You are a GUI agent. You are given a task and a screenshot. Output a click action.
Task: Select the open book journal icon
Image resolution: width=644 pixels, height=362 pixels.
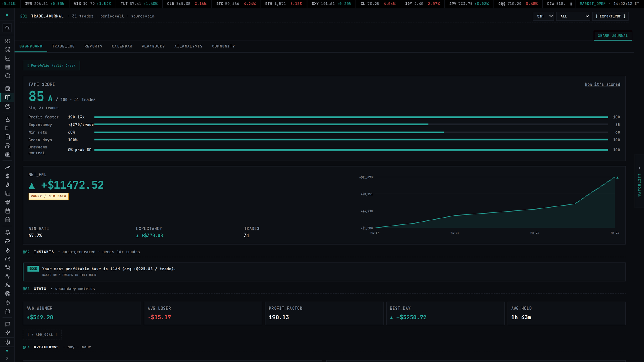[7, 98]
